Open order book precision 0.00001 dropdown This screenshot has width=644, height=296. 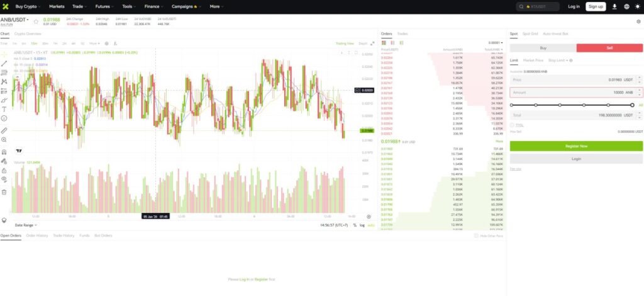point(496,43)
